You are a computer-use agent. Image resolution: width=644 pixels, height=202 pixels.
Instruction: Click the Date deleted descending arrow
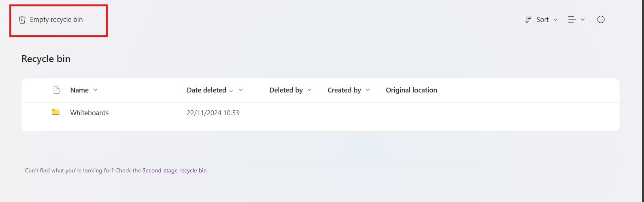coord(231,90)
